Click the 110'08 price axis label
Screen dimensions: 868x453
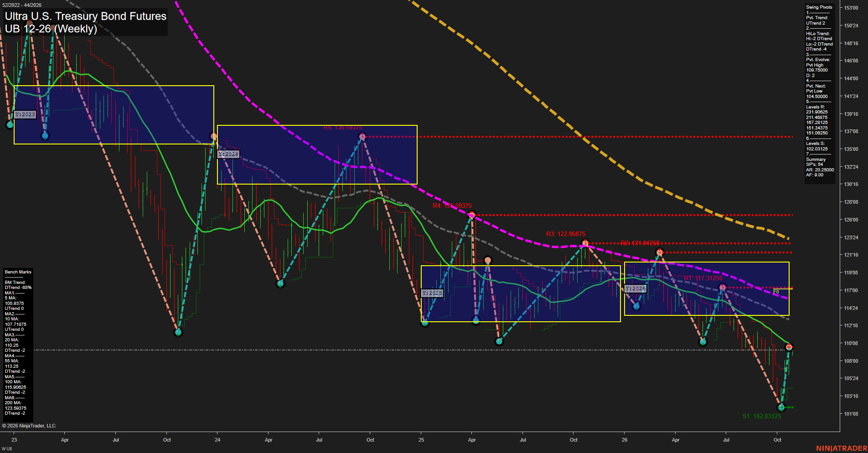point(851,343)
